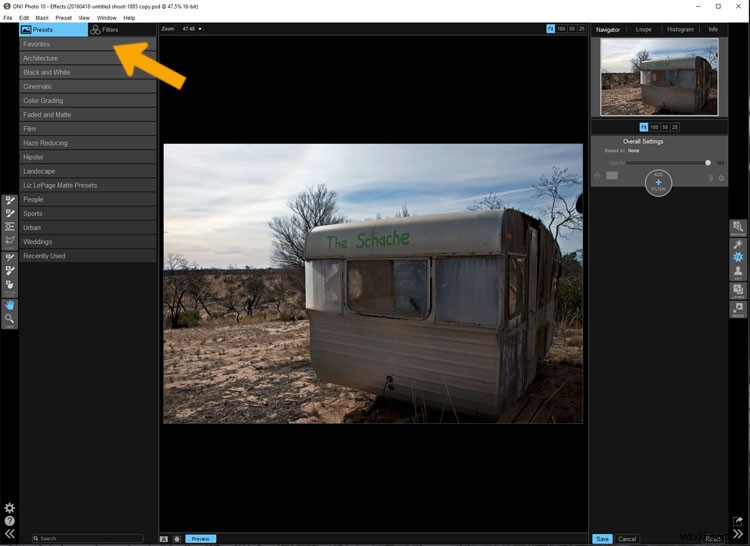Expand the Faded and Matte presets

point(88,115)
